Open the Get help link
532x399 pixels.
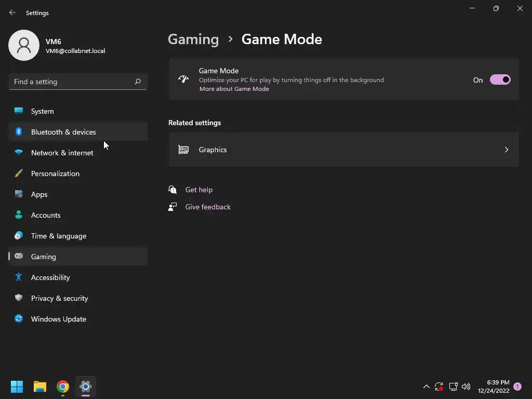pos(199,190)
